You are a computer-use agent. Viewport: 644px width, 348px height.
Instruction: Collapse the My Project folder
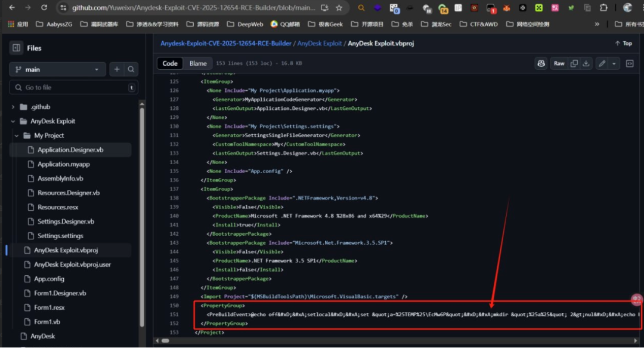pos(17,135)
